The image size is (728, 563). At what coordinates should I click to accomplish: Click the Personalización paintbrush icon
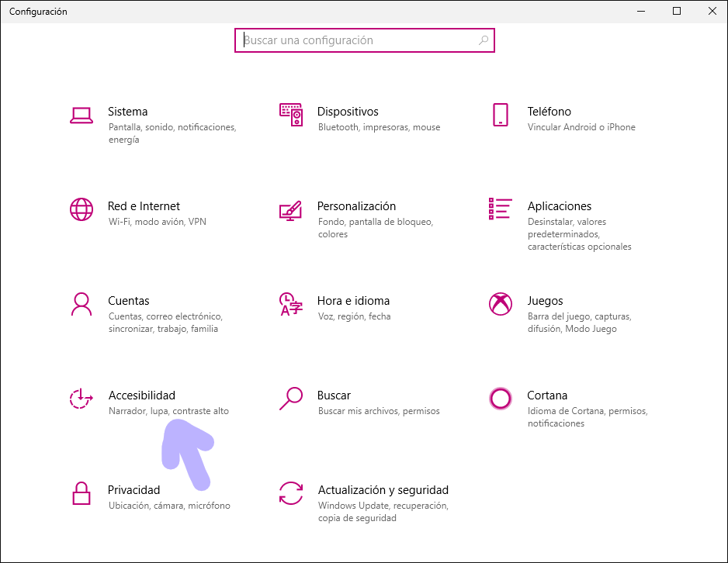click(290, 209)
